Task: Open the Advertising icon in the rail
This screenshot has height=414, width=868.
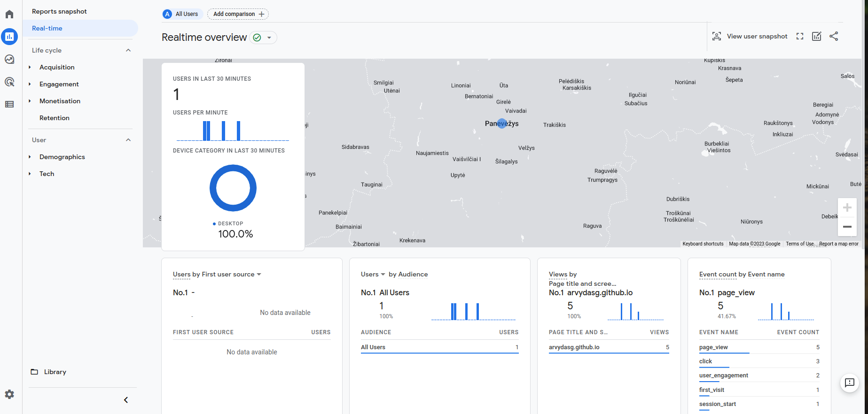Action: [x=9, y=82]
